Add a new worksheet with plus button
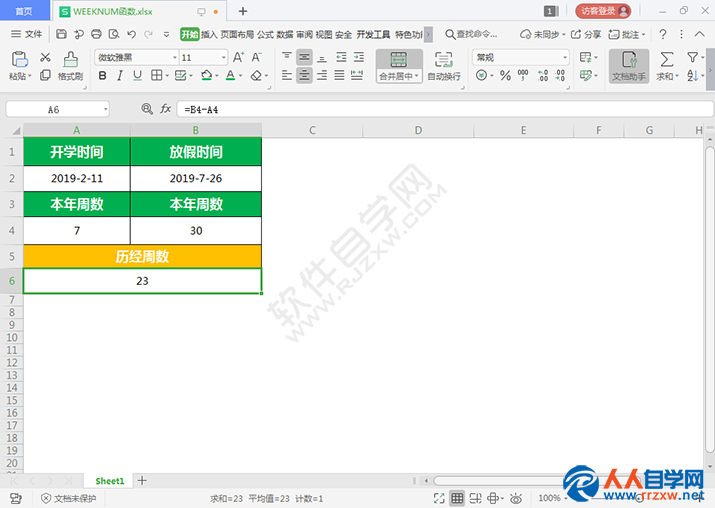 coord(142,480)
